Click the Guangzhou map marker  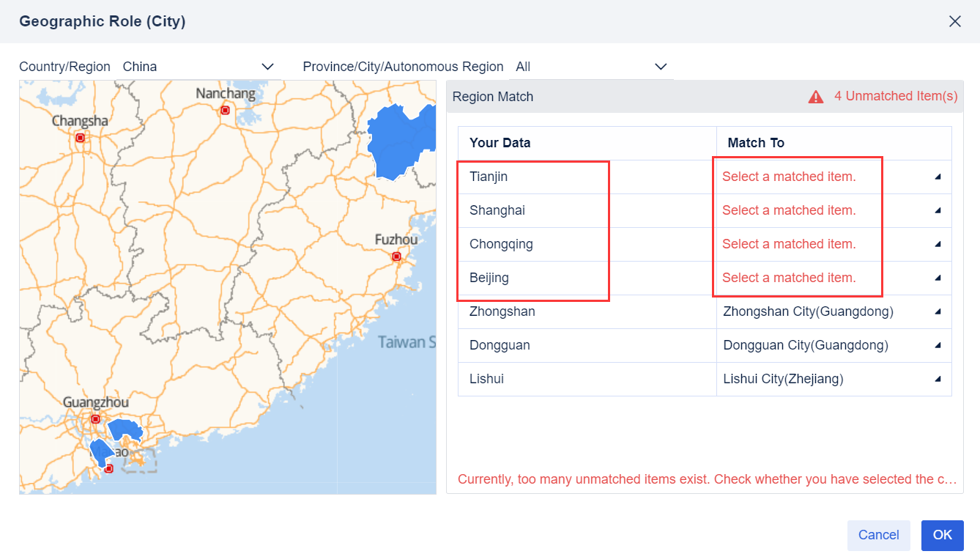pos(96,419)
